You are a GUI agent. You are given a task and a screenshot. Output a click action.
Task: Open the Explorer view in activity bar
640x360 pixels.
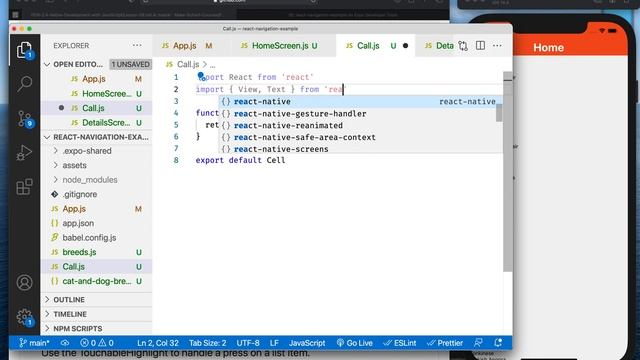[x=24, y=50]
